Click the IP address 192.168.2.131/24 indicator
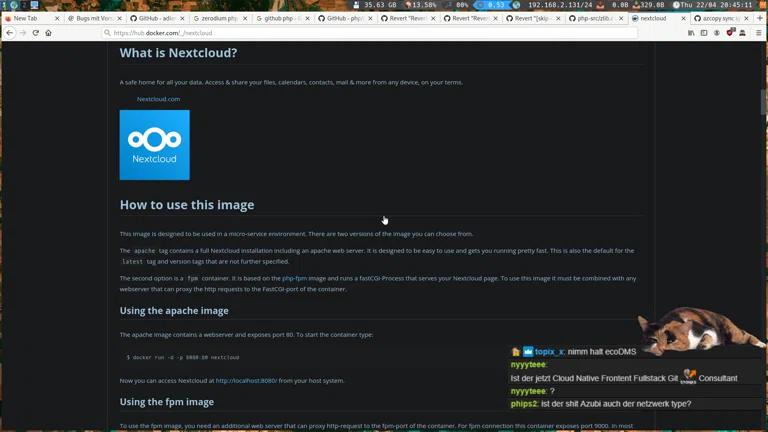The image size is (768, 432). click(560, 5)
